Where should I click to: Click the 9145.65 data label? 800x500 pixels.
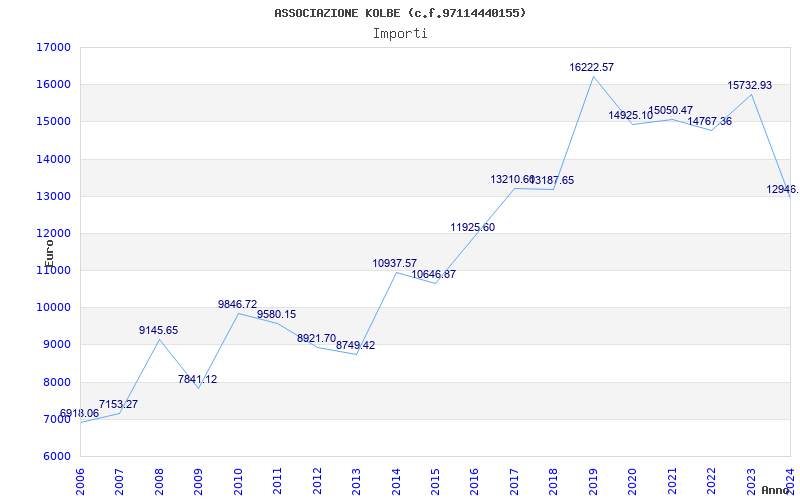point(159,330)
